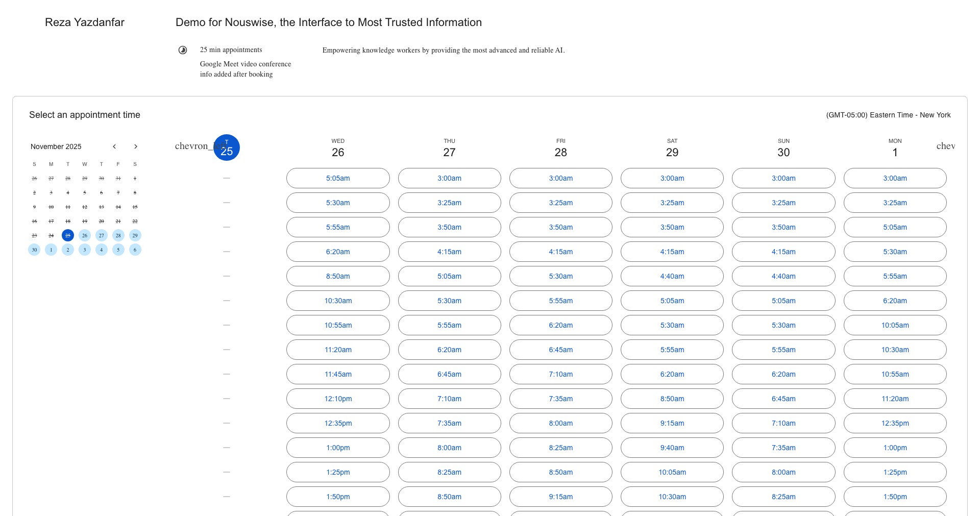Click the clock duration icon
980x516 pixels.
point(183,50)
